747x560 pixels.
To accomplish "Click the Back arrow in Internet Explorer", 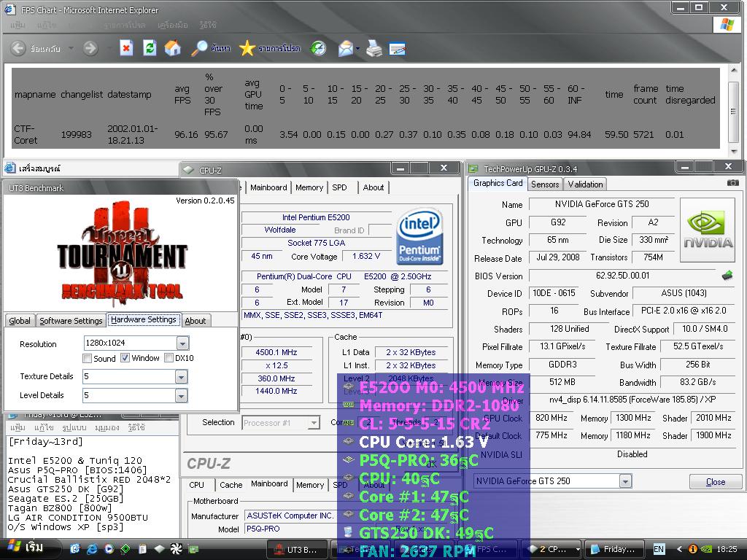I will click(x=18, y=48).
